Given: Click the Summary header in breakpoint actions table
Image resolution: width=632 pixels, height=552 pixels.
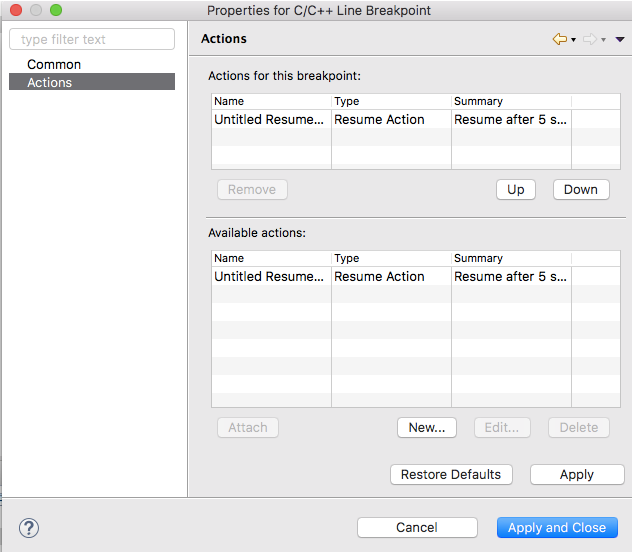Looking at the screenshot, I should tap(510, 101).
